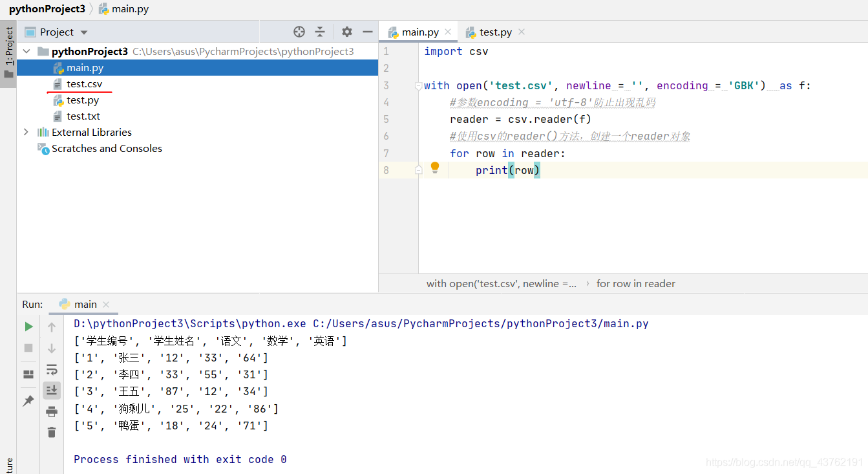Click 'reader = csv.reader(f)' code line
868x474 pixels.
click(520, 119)
